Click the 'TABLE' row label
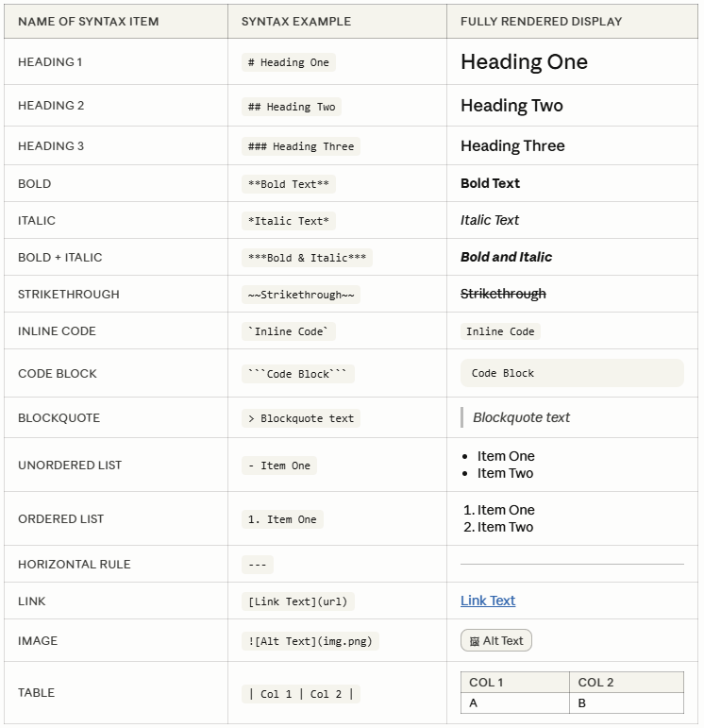Image resolution: width=704 pixels, height=728 pixels. [36, 692]
